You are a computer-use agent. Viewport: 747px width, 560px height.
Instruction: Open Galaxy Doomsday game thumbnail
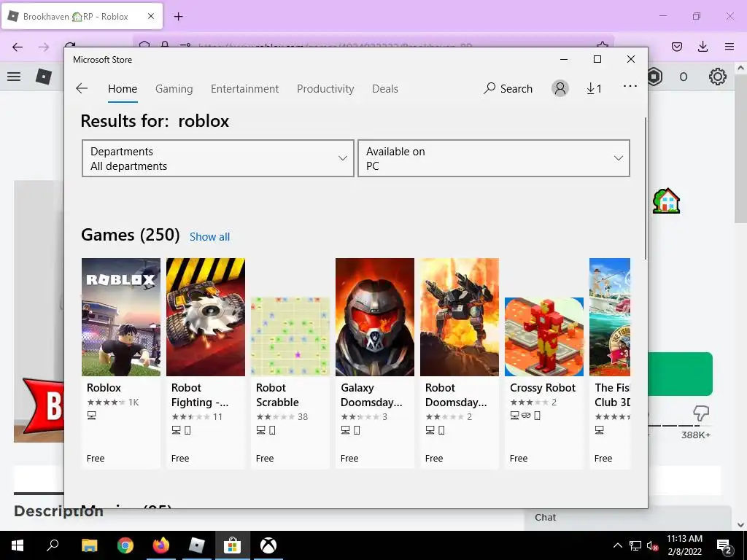pos(375,317)
